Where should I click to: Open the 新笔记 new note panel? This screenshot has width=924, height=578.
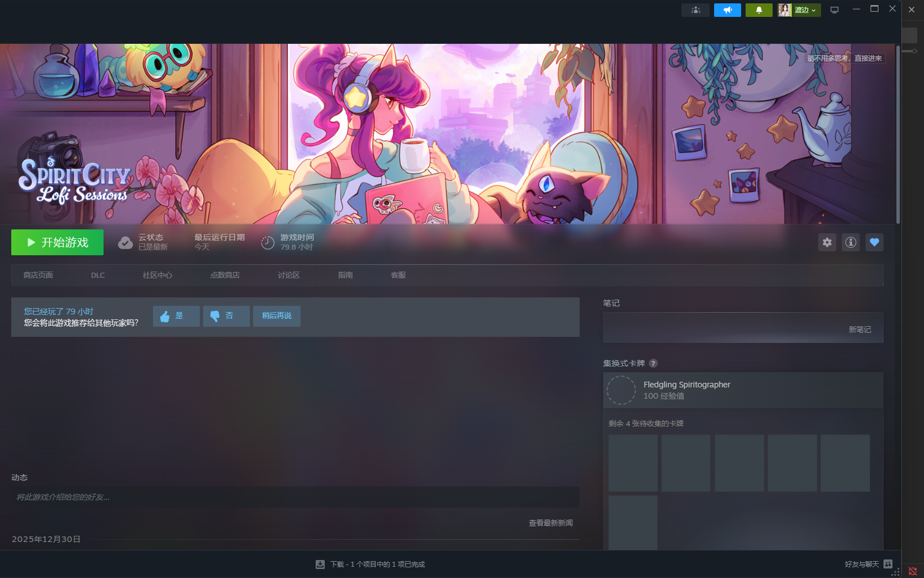coord(859,329)
